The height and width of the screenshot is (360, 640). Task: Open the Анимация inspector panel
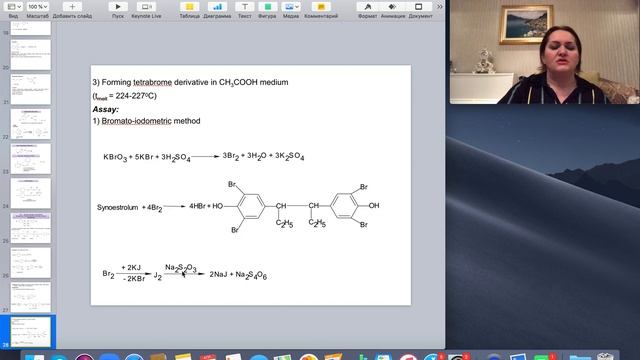pos(393,7)
